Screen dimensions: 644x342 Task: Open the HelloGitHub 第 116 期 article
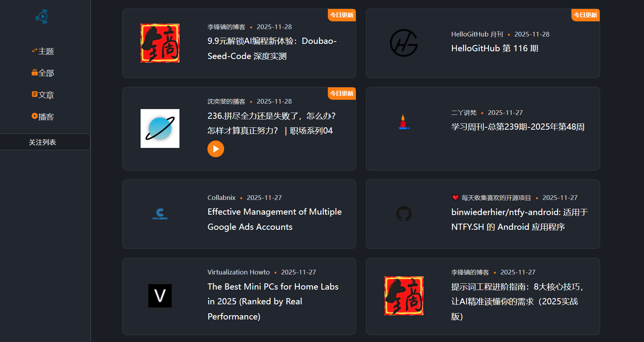coord(494,49)
